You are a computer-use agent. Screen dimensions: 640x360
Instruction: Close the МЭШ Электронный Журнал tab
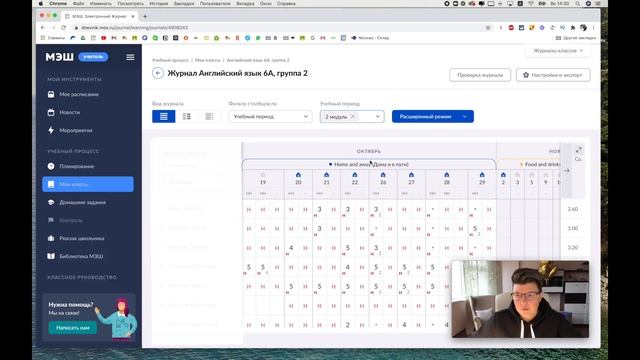(133, 16)
